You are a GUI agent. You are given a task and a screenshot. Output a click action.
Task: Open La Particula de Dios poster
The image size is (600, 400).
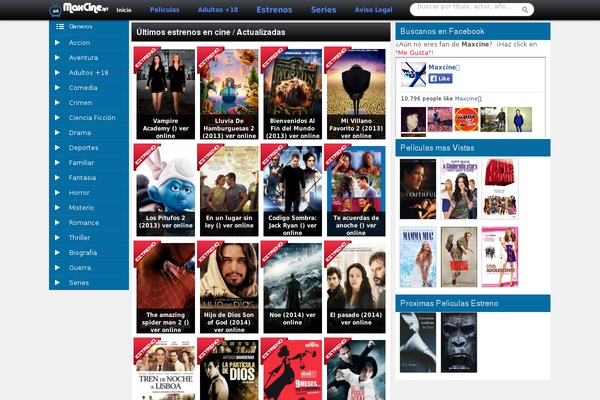pos(229,370)
